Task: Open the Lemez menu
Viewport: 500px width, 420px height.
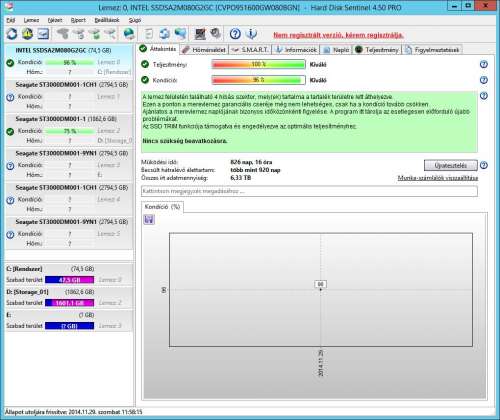Action: coord(31,20)
